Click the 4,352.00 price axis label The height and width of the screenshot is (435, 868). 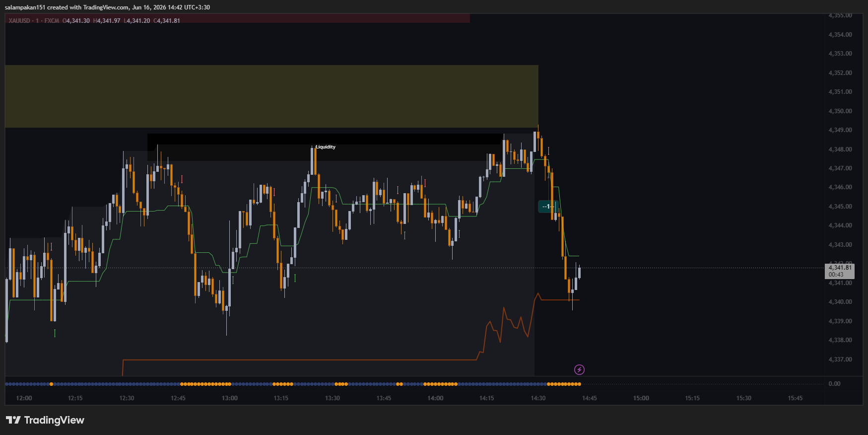point(840,73)
